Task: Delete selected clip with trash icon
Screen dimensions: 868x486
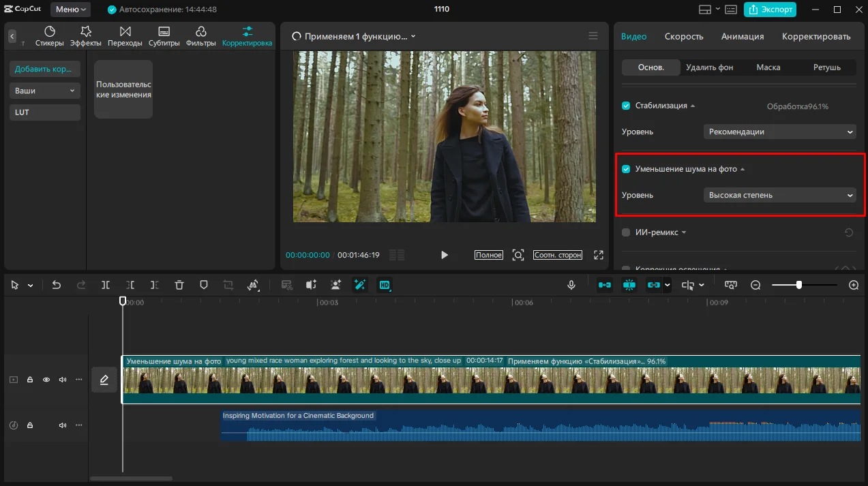Action: pyautogui.click(x=179, y=285)
